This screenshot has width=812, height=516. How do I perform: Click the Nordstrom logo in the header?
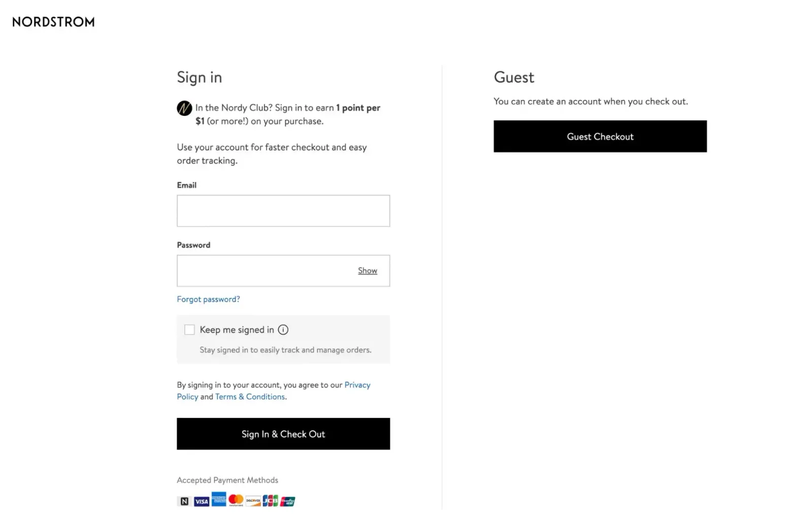pyautogui.click(x=53, y=22)
